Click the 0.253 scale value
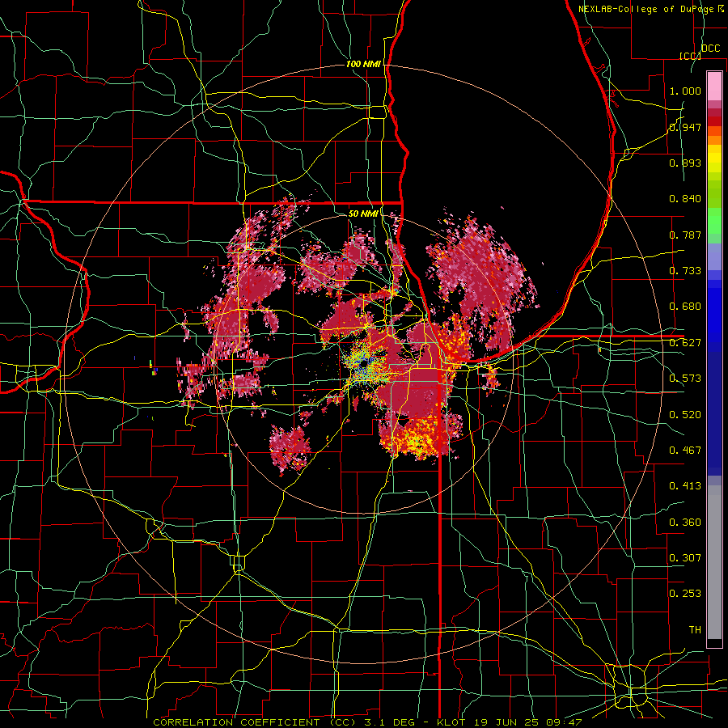Image resolution: width=728 pixels, height=728 pixels. click(x=685, y=594)
